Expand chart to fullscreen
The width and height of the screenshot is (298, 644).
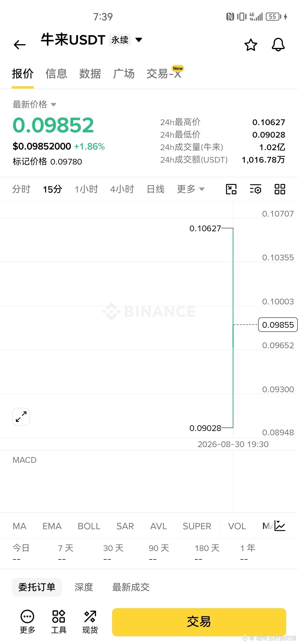21,417
